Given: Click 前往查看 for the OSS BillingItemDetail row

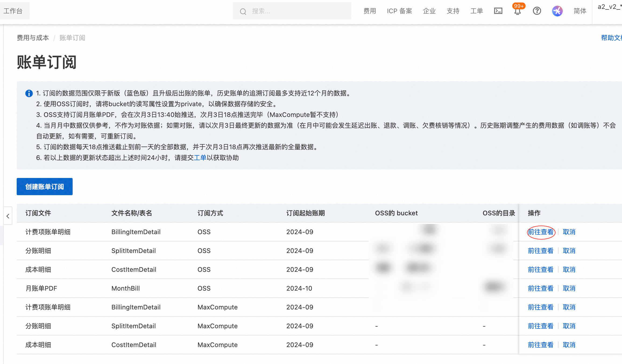Looking at the screenshot, I should point(540,232).
